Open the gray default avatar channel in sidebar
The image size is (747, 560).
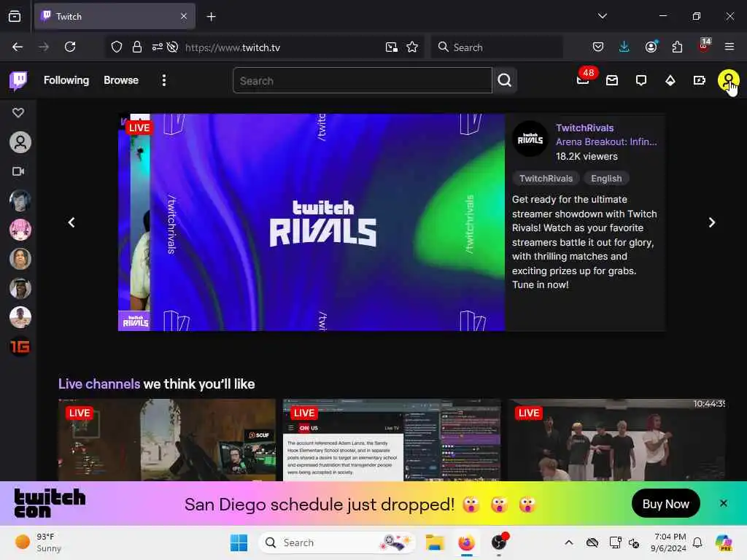tap(20, 142)
